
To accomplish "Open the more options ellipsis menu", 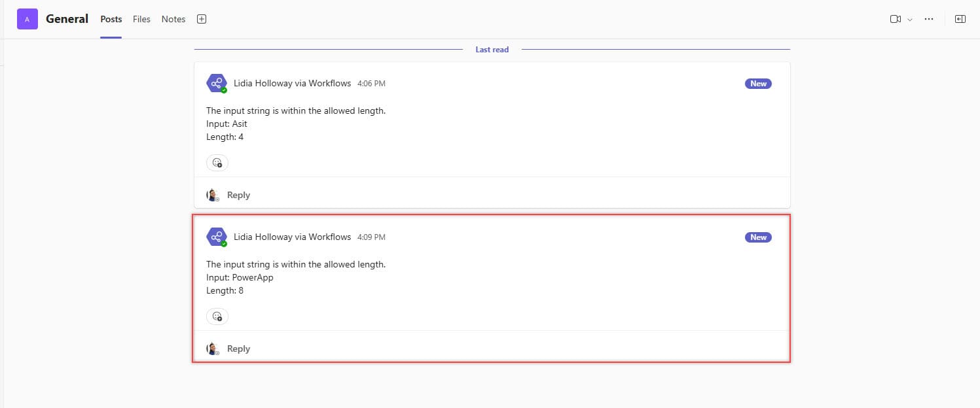I will point(928,19).
